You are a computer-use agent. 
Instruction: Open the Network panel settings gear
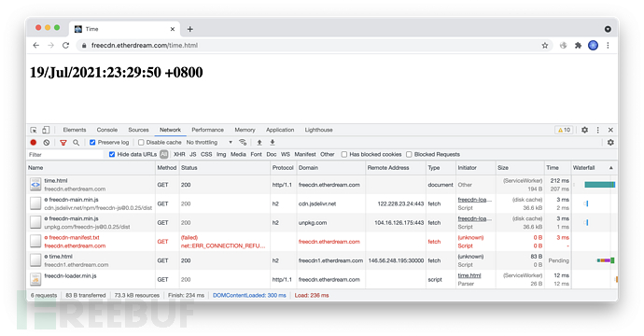click(610, 142)
